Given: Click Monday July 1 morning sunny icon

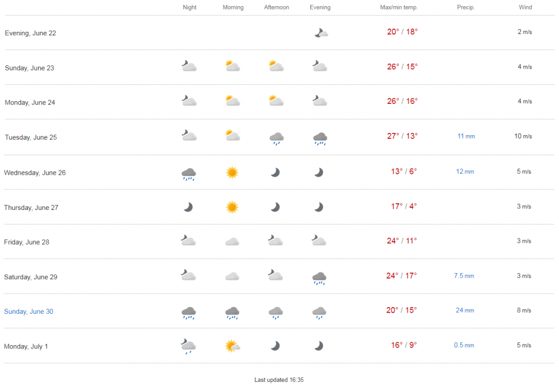Looking at the screenshot, I should (x=233, y=346).
